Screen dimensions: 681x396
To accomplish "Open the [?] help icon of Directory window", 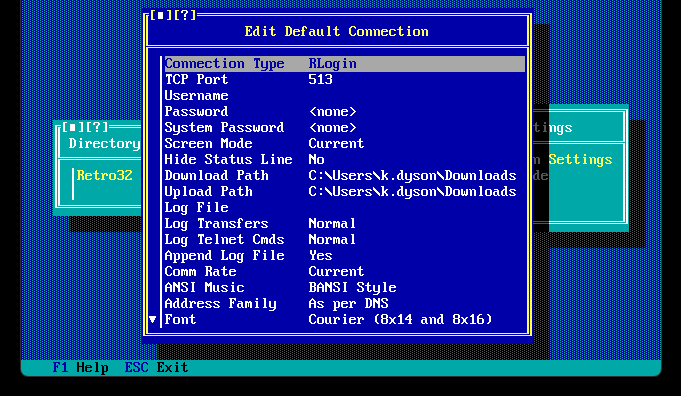I will (97, 127).
